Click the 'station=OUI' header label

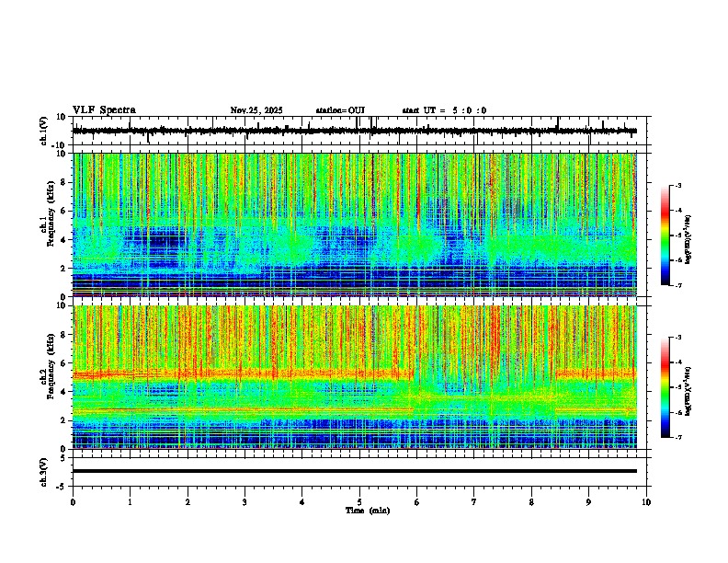coord(340,110)
